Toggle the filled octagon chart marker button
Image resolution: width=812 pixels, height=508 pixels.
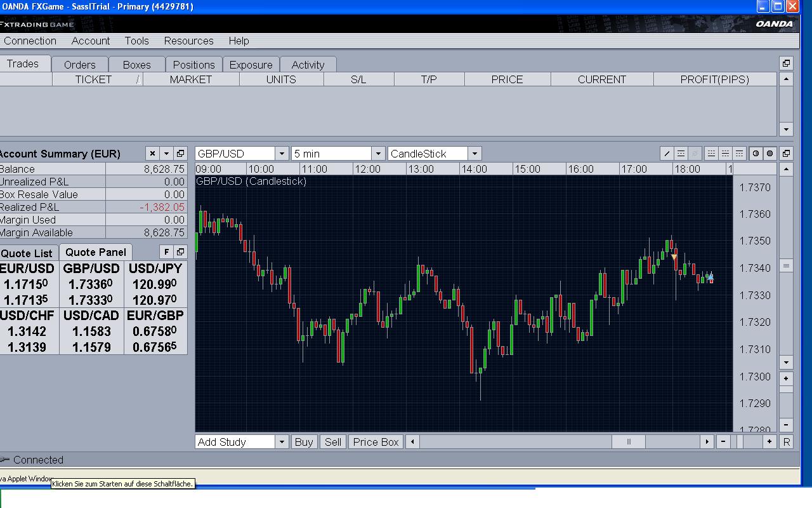coord(769,154)
